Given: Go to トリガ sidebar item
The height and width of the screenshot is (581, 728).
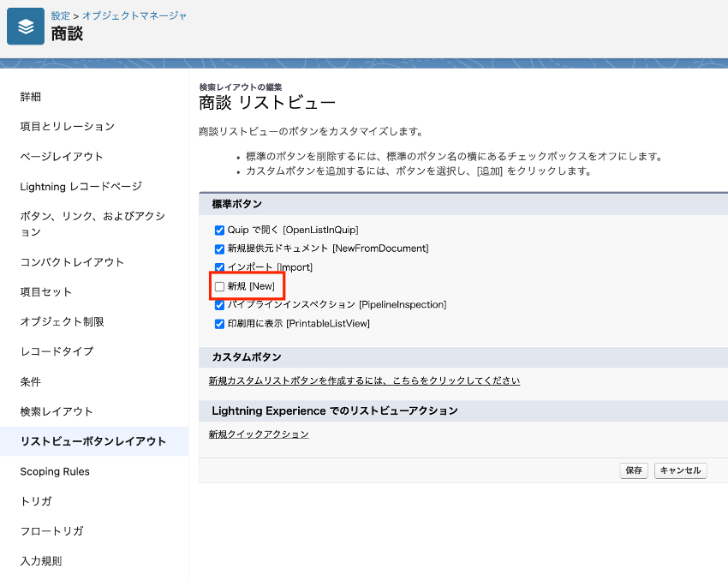Looking at the screenshot, I should coord(36,501).
